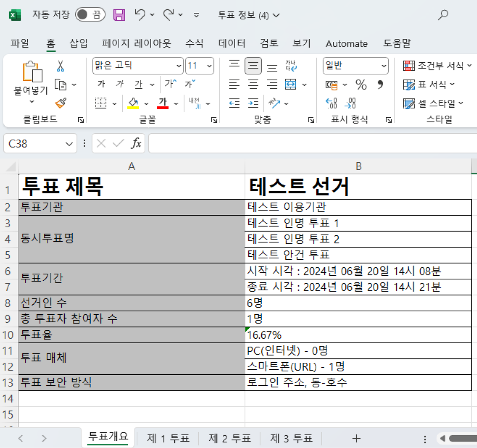This screenshot has width=477, height=448.
Task: Click the Undo arrow icon
Action: 140,15
